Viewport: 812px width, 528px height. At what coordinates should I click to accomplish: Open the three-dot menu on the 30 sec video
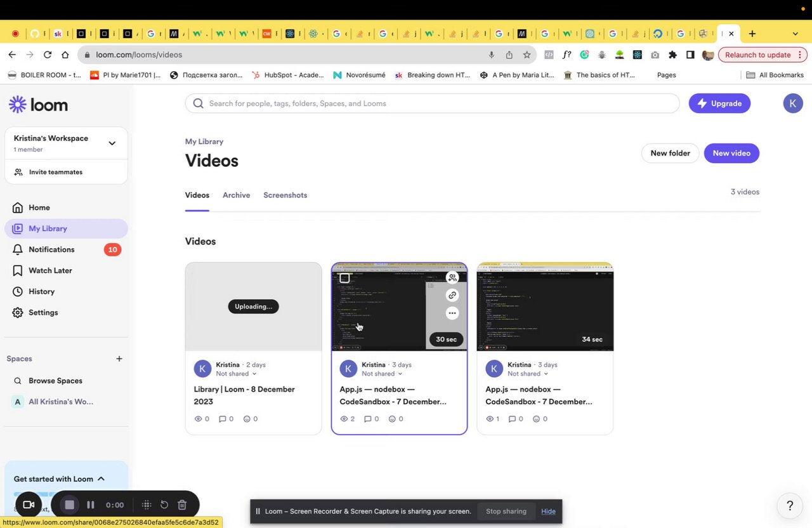click(452, 313)
